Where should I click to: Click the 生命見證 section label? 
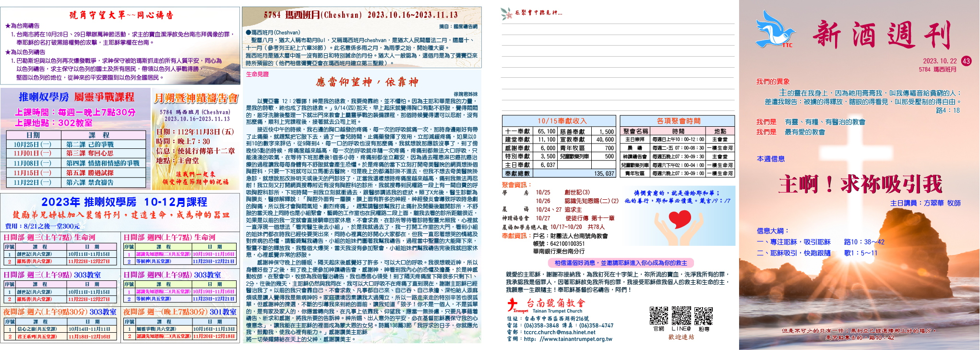coord(258,74)
